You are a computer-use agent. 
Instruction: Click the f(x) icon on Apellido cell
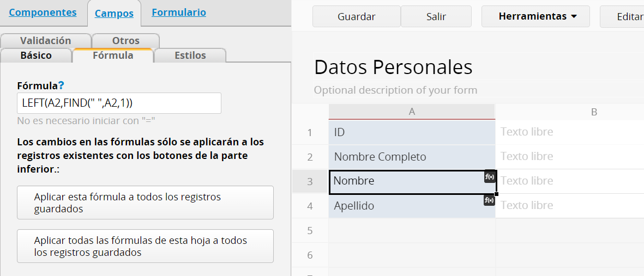(x=490, y=200)
